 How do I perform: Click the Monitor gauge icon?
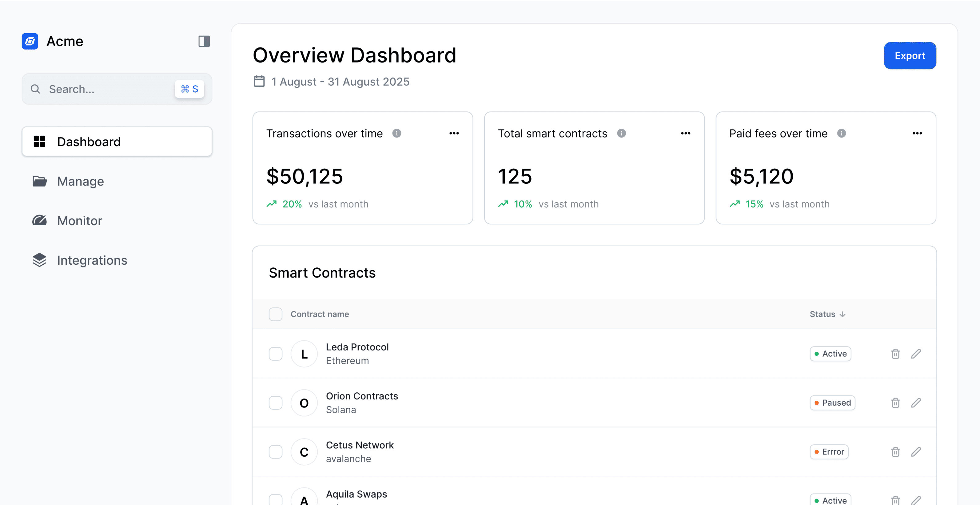39,220
